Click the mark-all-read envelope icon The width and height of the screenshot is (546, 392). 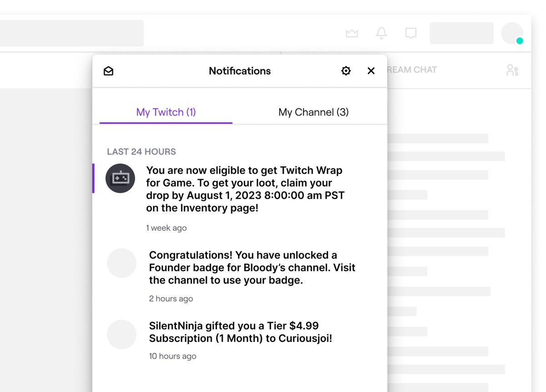108,71
